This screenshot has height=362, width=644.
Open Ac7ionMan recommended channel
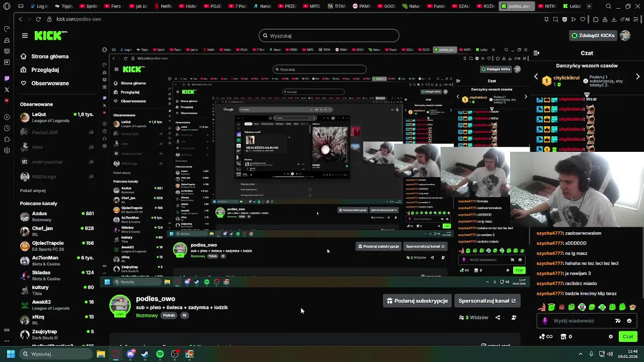(x=57, y=261)
